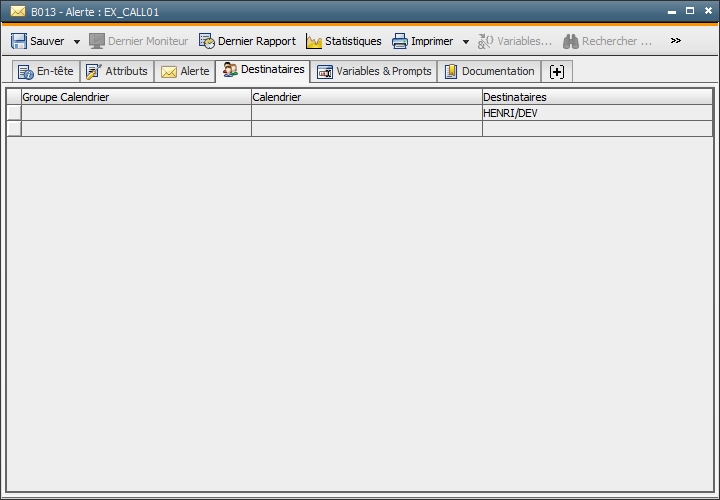Screen dimensions: 720x500
Task: Click the Sauver floppy disk icon
Action: click(19, 41)
